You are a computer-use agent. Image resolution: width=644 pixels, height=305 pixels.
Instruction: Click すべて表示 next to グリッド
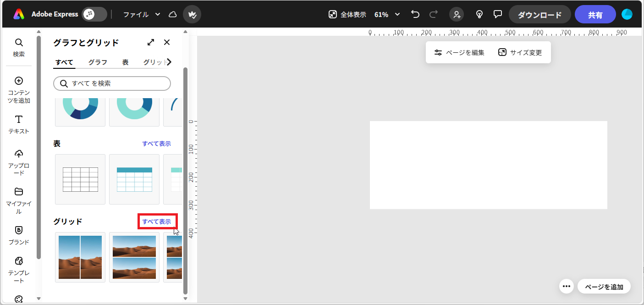click(157, 221)
